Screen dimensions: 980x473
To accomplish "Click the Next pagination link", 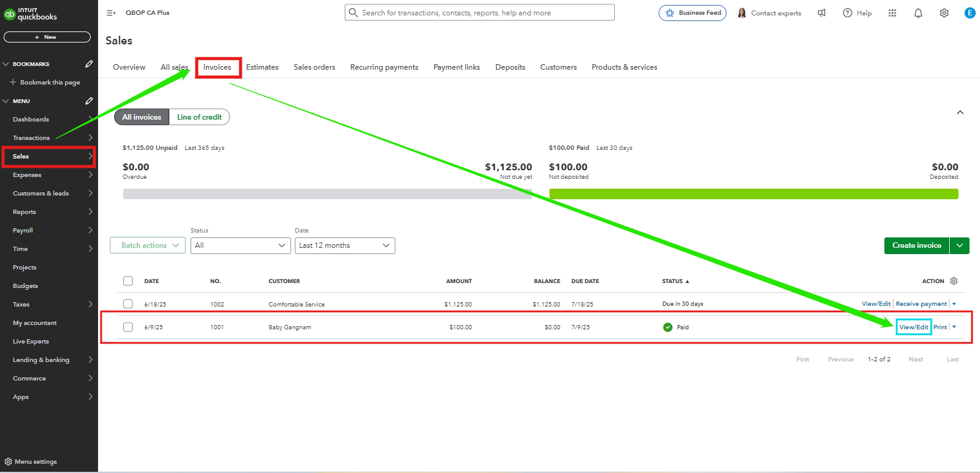I will [x=916, y=360].
